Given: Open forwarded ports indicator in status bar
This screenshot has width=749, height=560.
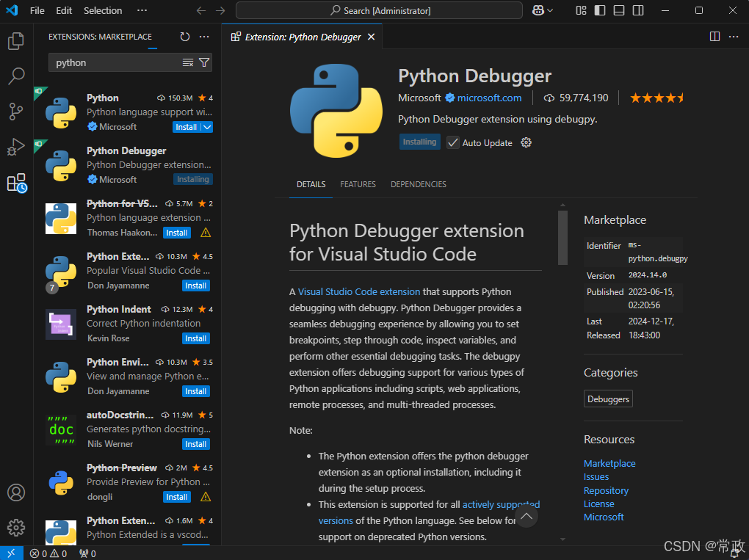Looking at the screenshot, I should (87, 554).
